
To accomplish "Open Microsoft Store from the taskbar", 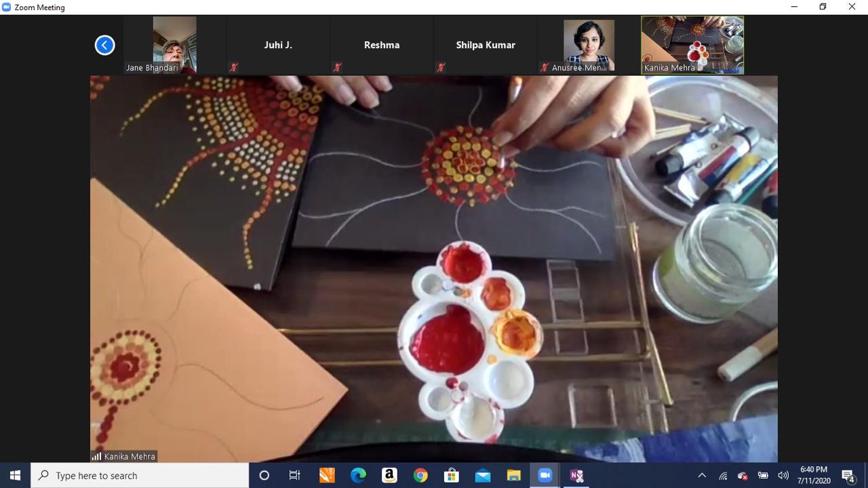I will 452,475.
